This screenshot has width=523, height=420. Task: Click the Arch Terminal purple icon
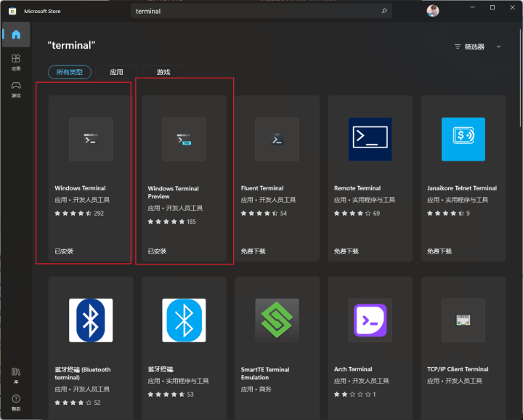370,320
